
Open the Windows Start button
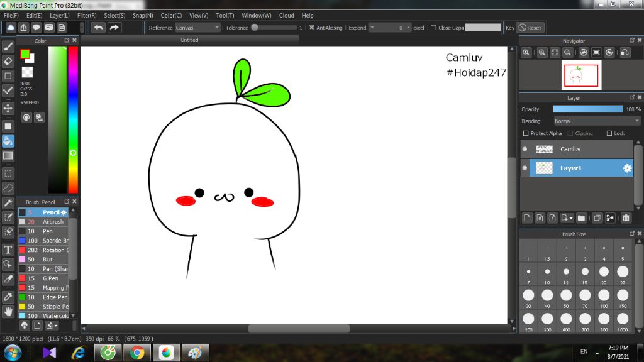(13, 353)
